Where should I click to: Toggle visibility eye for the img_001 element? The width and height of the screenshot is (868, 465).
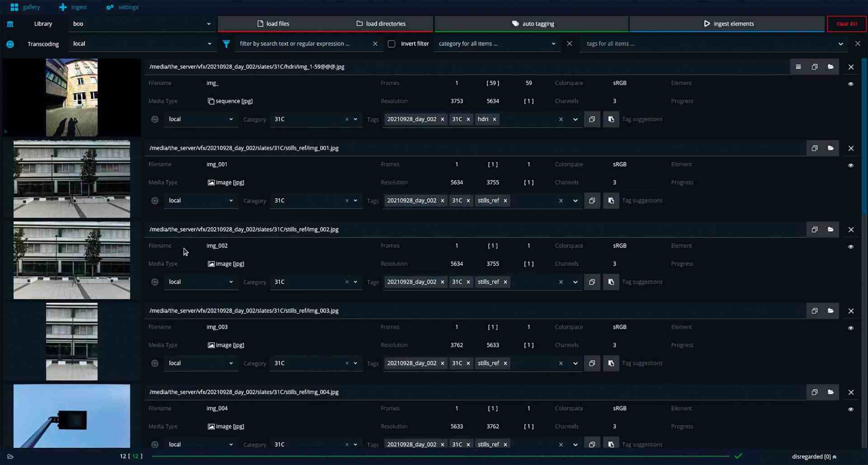pyautogui.click(x=851, y=165)
